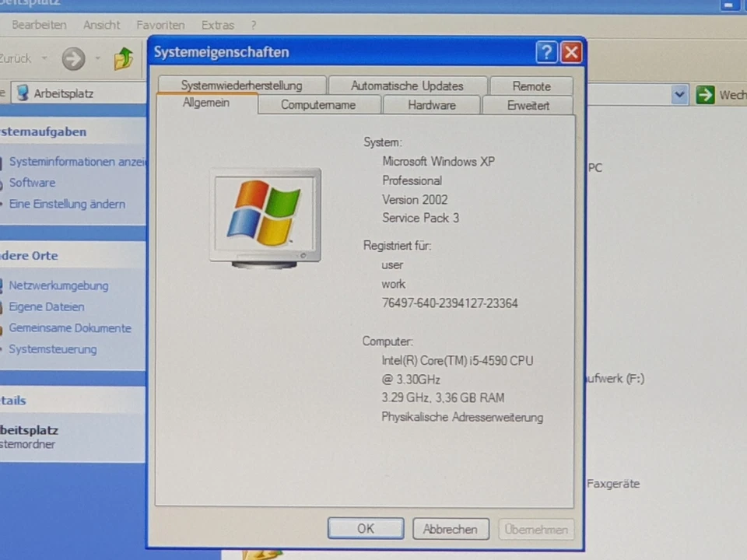Click the Zurück back button label
The width and height of the screenshot is (747, 560).
coord(16,58)
